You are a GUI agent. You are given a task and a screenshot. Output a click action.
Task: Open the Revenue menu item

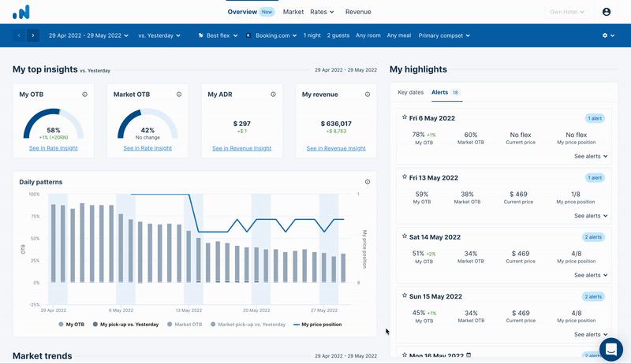pos(358,12)
